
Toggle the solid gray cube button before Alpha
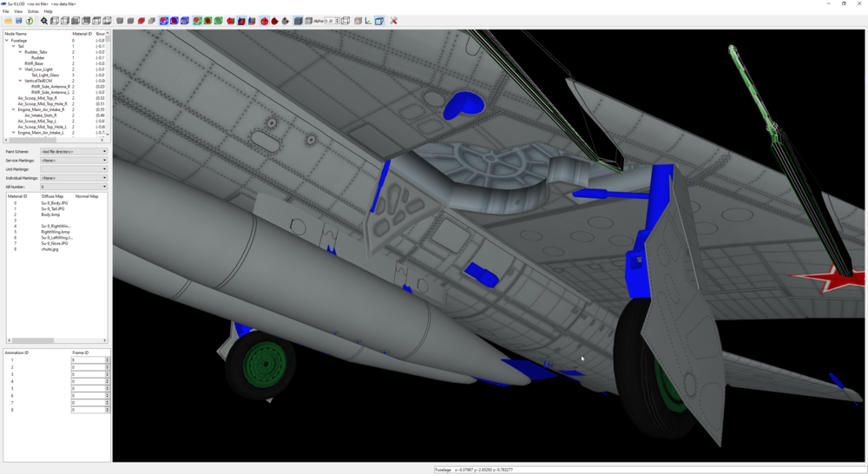tap(298, 21)
